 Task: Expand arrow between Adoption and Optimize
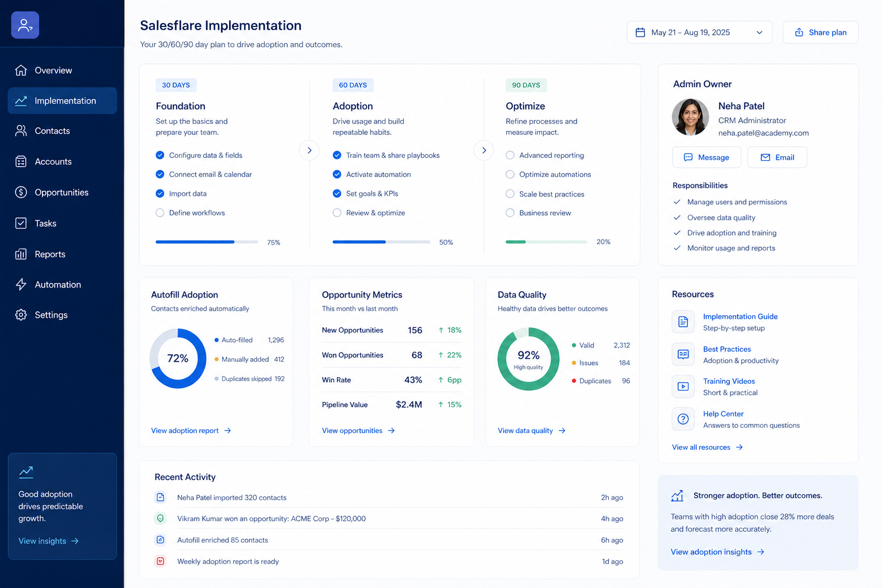click(x=484, y=150)
